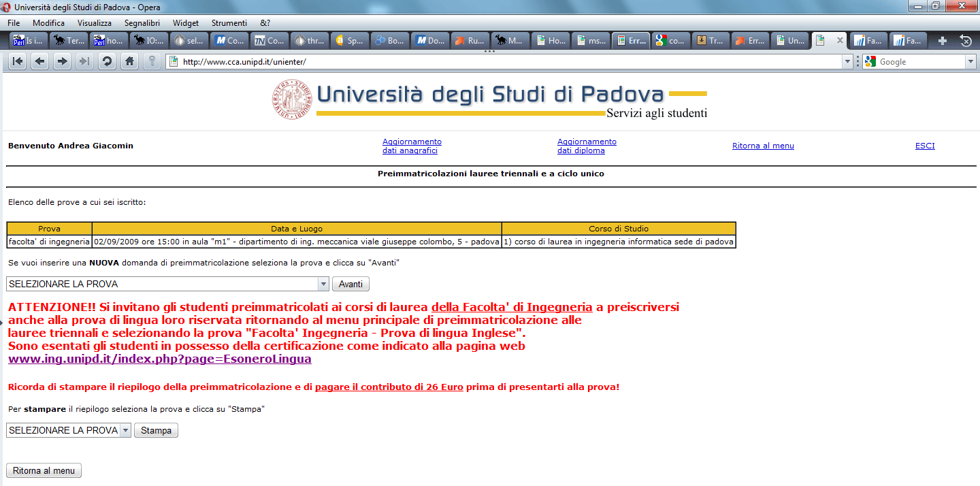Image resolution: width=980 pixels, height=486 pixels.
Task: Open the SELEZIONARE LA PROVA dropdown beside Avanti
Action: point(167,284)
